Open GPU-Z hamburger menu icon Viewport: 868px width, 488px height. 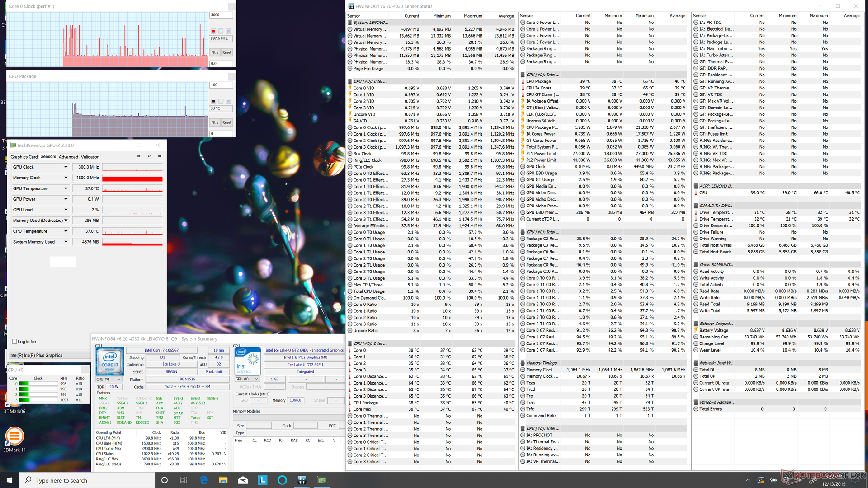pyautogui.click(x=160, y=156)
